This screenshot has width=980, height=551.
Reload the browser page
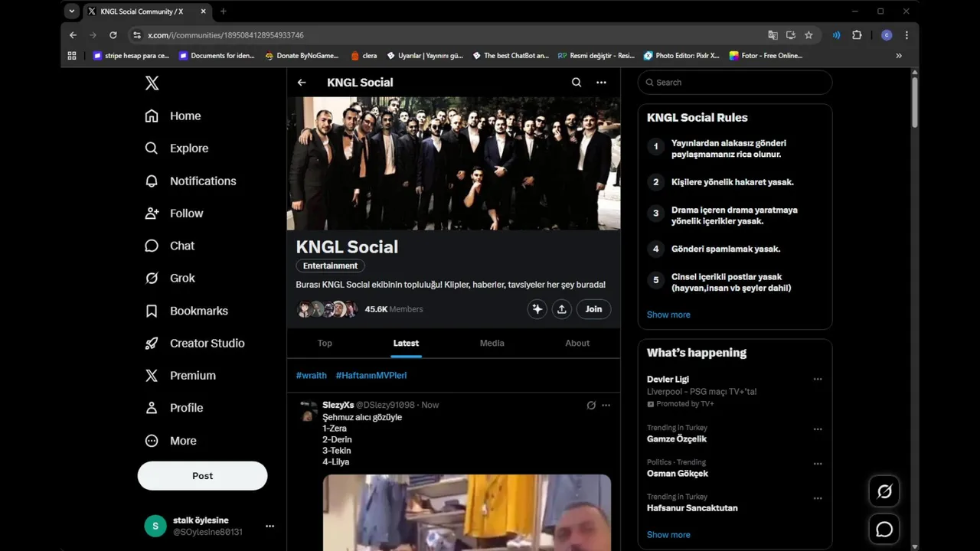(113, 35)
